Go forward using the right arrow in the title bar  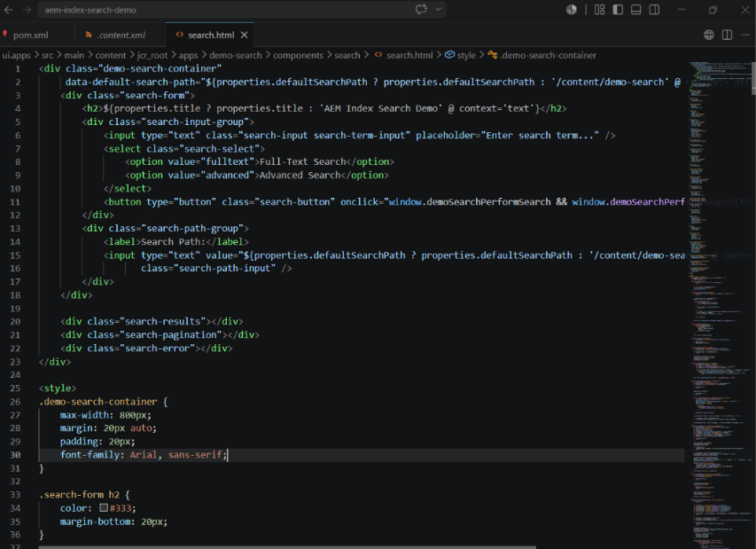[x=27, y=10]
